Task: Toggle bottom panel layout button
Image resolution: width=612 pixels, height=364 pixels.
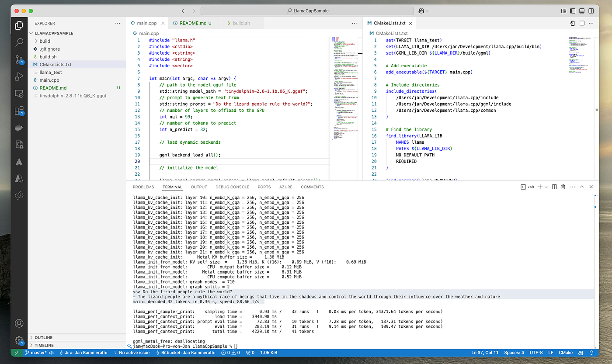Action: [x=581, y=10]
